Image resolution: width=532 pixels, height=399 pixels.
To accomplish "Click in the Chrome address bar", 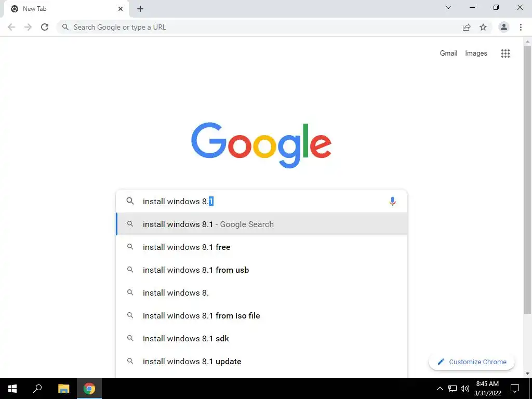I will (x=258, y=27).
